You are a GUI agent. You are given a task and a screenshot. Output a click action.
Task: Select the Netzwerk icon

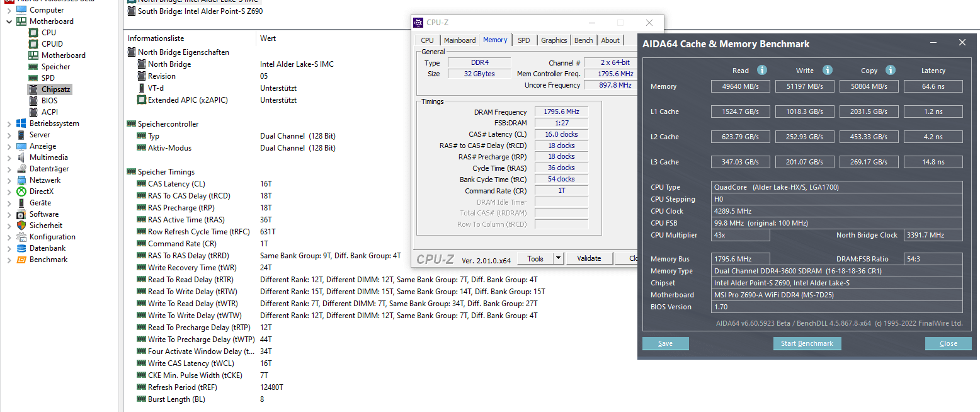(21, 180)
